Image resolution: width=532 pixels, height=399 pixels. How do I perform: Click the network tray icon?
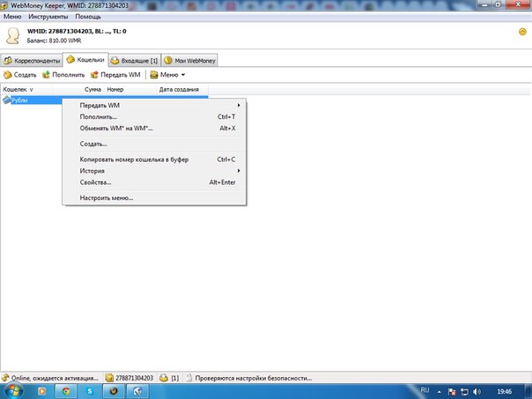click(x=464, y=392)
